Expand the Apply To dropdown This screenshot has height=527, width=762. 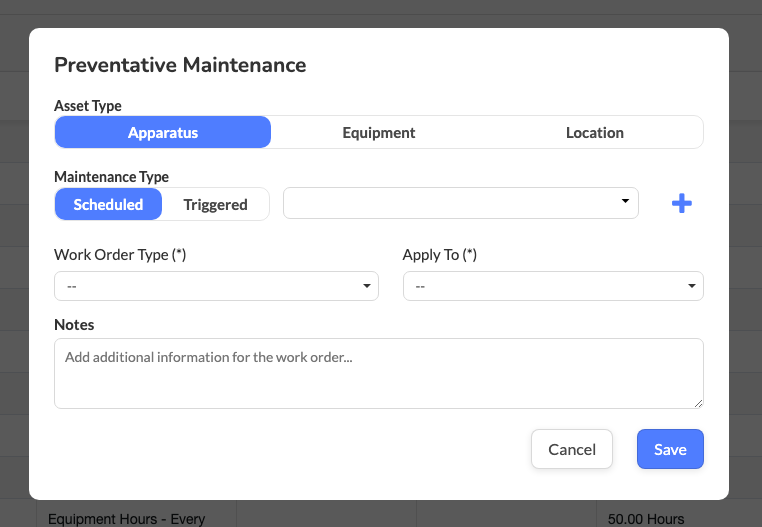tap(552, 286)
